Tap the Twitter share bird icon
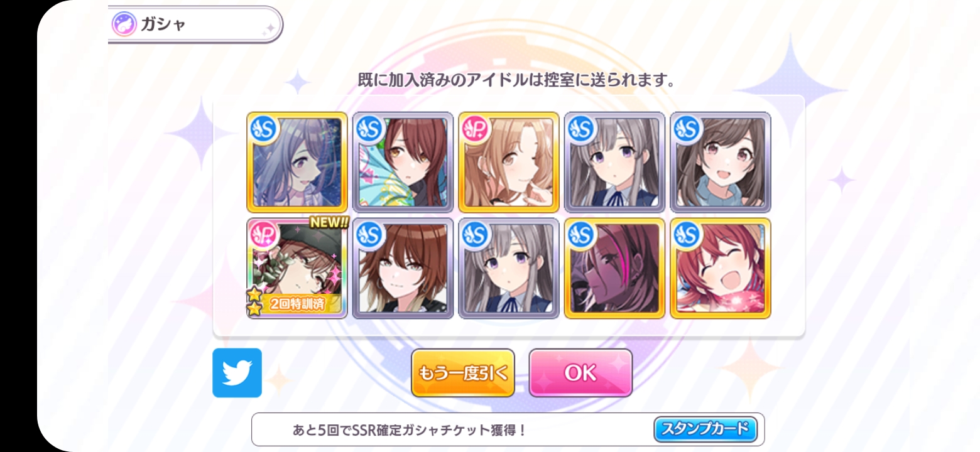 point(237,373)
